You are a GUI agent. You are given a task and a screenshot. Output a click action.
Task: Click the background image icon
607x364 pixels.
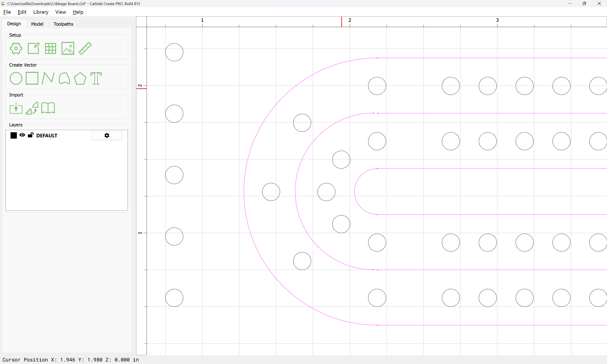click(68, 48)
